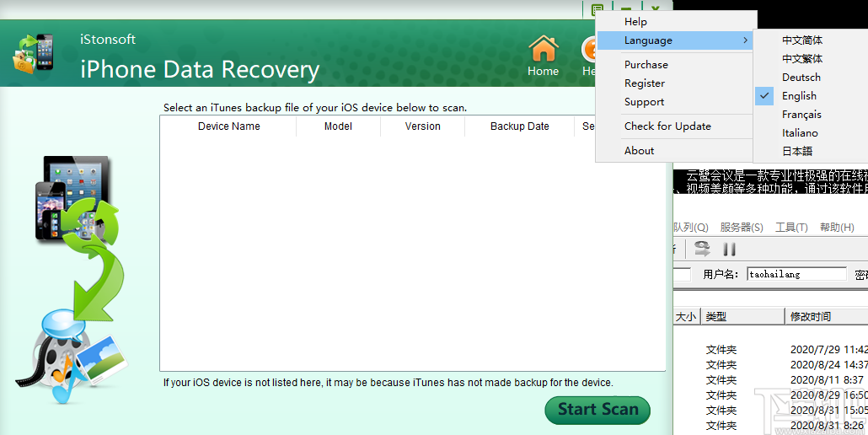Select the row dated 2020/8/24 14:37
This screenshot has width=868, height=435.
770,365
